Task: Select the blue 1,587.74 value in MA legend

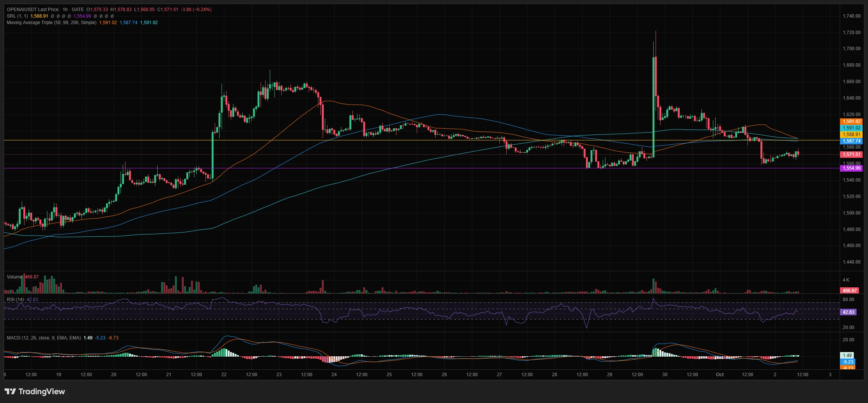Action: click(129, 23)
